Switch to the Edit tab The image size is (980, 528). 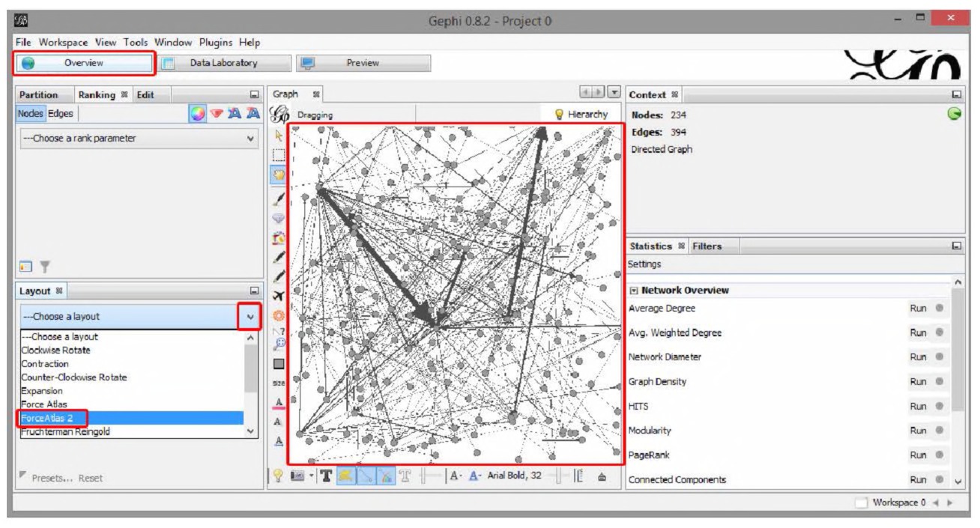tap(145, 95)
